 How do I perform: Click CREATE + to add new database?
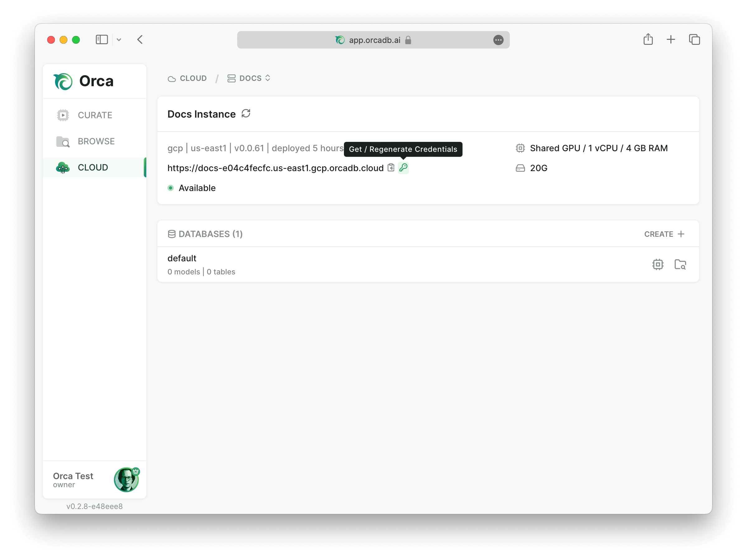pyautogui.click(x=665, y=234)
